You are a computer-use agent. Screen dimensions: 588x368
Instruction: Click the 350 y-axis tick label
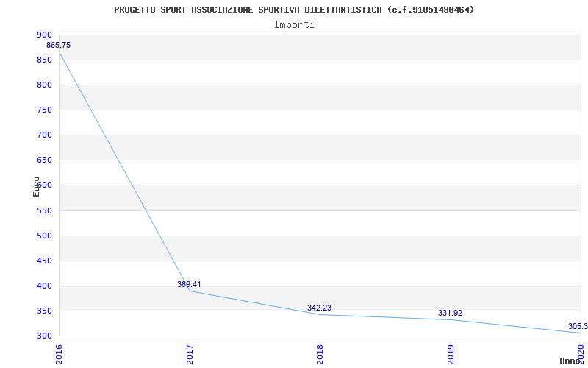pos(44,311)
